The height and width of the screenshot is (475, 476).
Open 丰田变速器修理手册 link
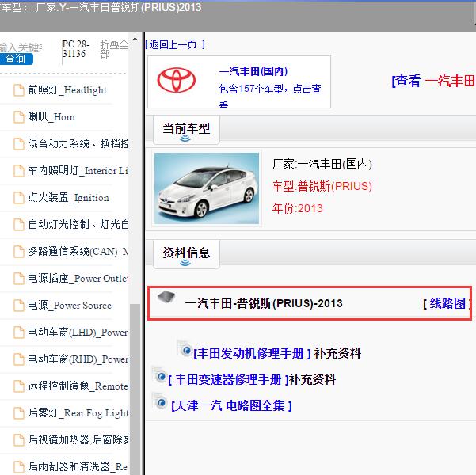tap(228, 379)
